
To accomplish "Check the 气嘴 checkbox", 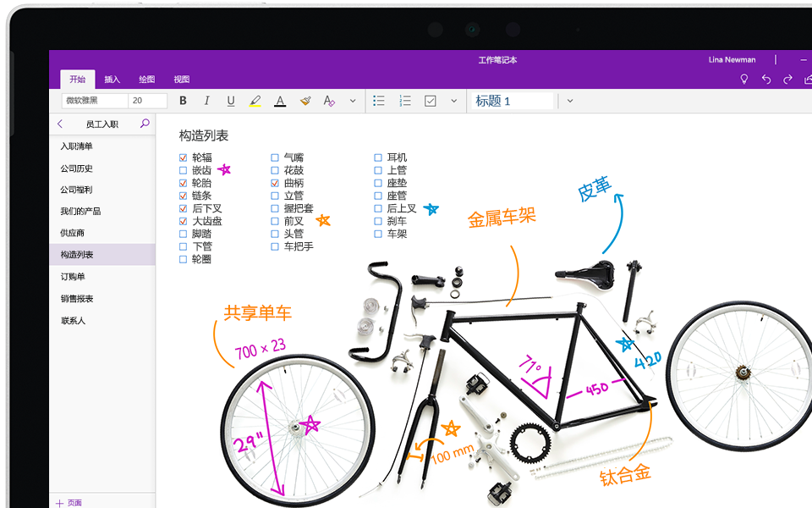I will 275,157.
